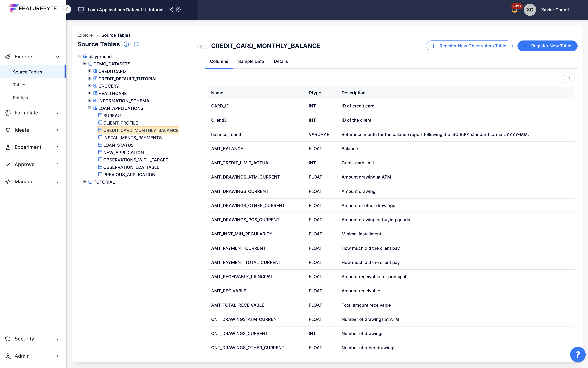This screenshot has height=368, width=588.
Task: Open catalog settings gear icon
Action: 178,10
